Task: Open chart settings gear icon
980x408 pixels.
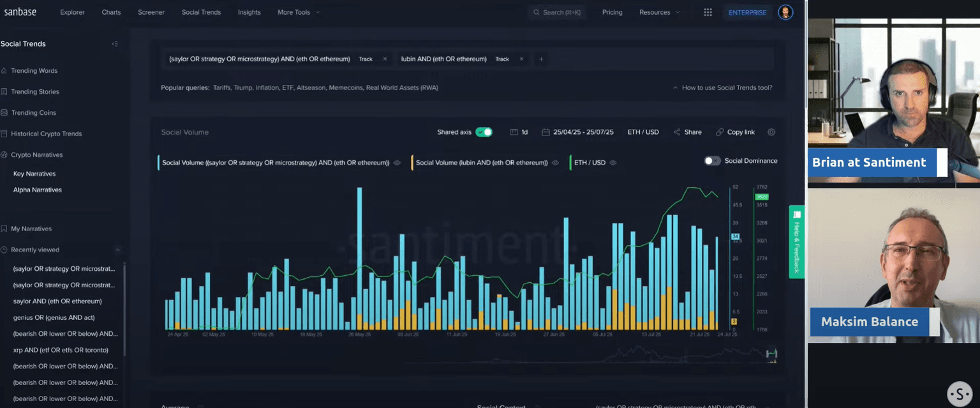Action: coord(771,132)
